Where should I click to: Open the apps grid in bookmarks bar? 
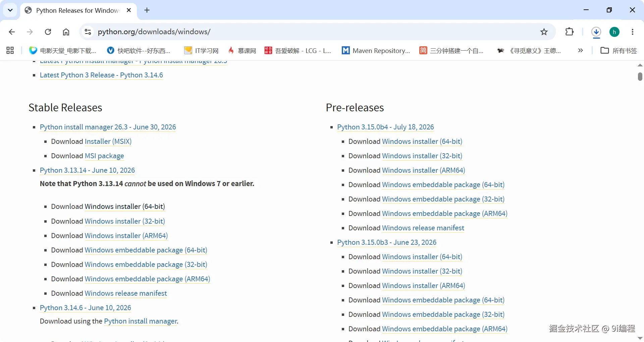(x=10, y=51)
